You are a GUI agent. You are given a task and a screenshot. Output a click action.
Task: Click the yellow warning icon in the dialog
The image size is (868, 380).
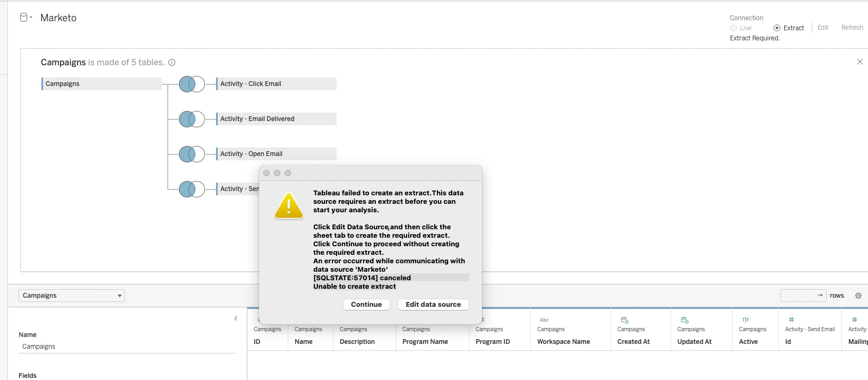289,206
